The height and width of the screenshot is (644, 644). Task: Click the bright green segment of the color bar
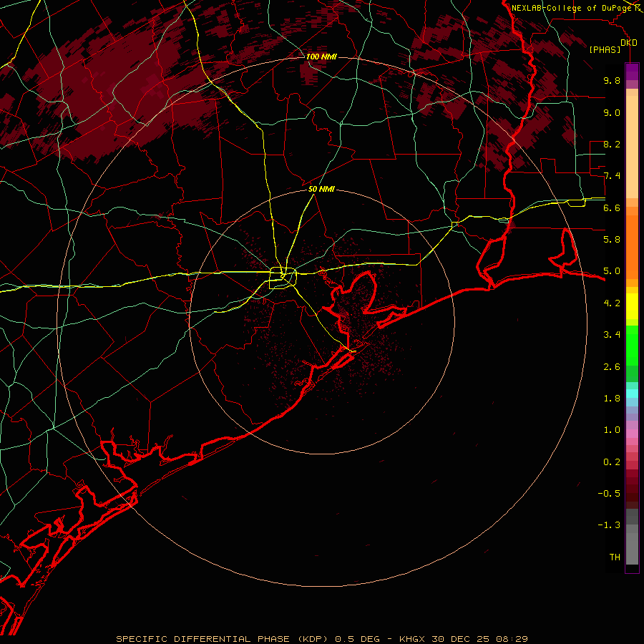point(632,345)
